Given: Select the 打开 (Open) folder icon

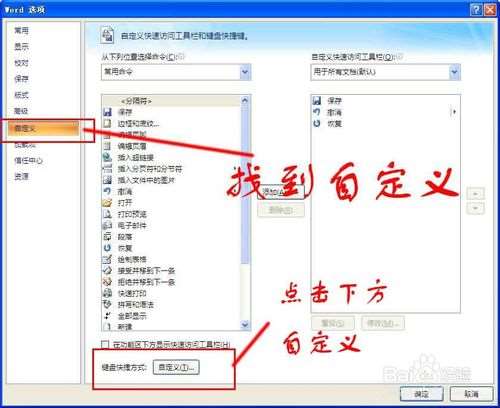Looking at the screenshot, I should [107, 202].
